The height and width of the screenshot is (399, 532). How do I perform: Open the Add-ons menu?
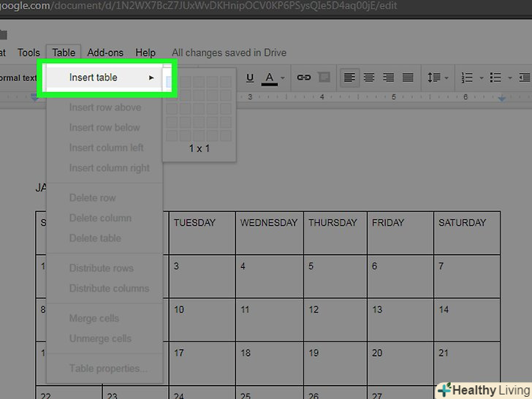(105, 53)
